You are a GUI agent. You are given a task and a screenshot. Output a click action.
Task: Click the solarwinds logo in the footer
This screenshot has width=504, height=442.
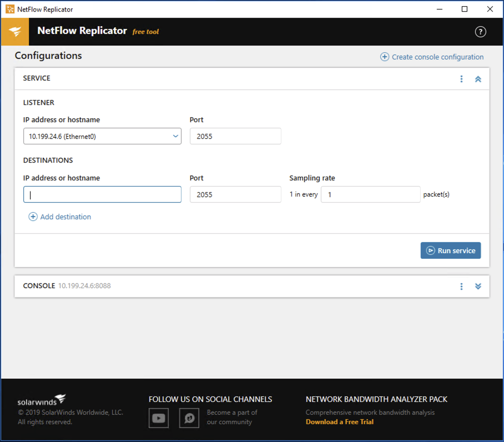click(x=42, y=400)
